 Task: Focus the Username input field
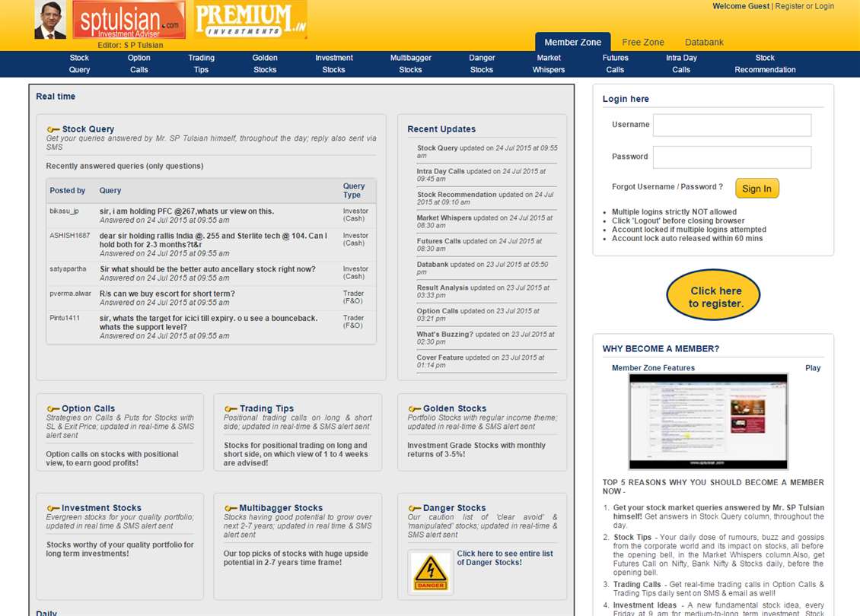[x=732, y=125]
